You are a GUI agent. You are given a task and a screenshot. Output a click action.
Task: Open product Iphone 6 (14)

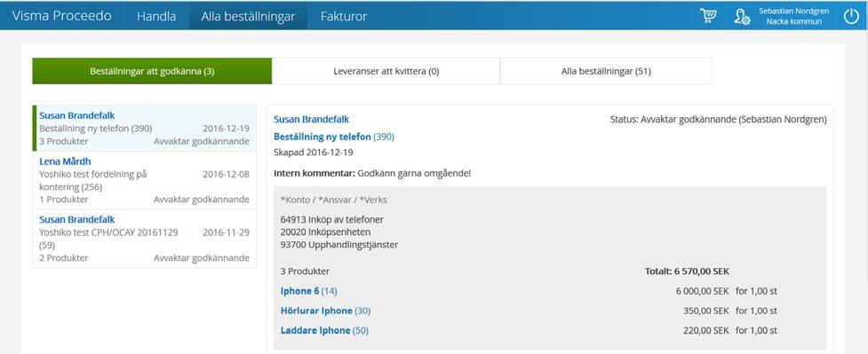point(309,291)
